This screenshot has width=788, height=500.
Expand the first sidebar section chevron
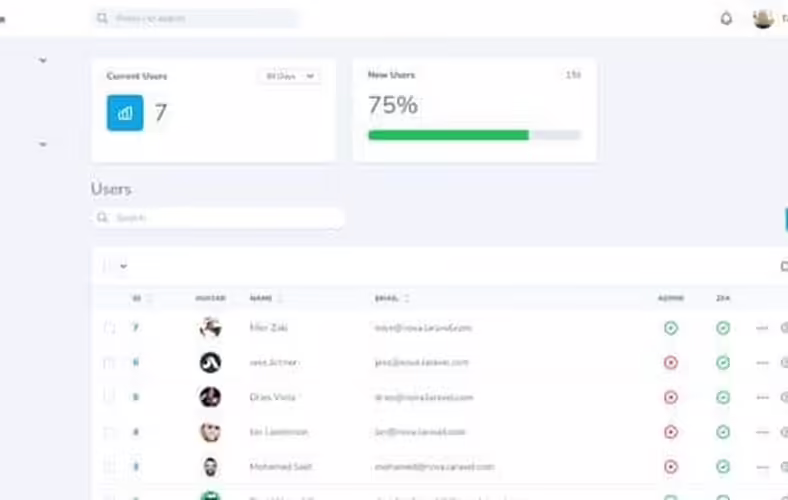pyautogui.click(x=43, y=60)
